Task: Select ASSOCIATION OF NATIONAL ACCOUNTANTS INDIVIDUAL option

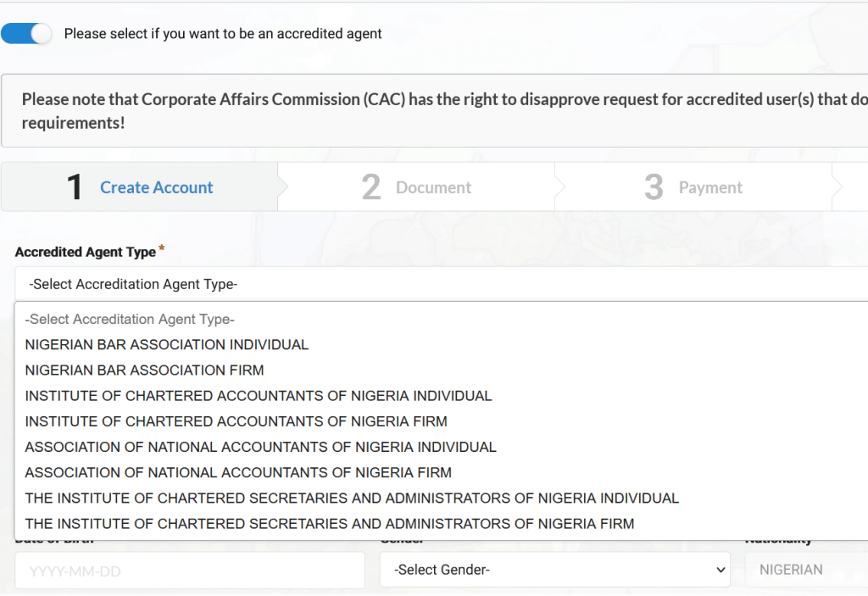Action: 260,447
